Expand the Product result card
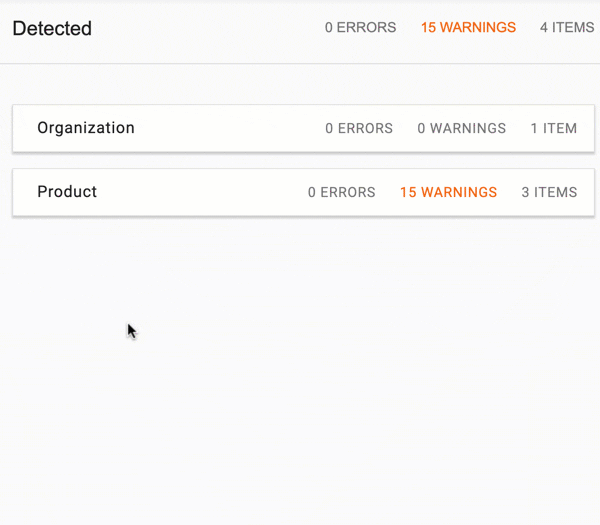This screenshot has width=600, height=525. coord(303,192)
